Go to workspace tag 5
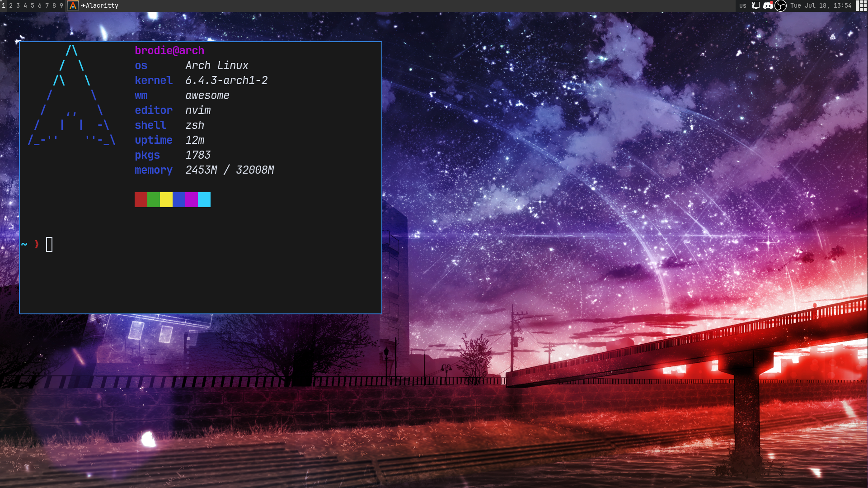868x488 pixels. tap(33, 6)
